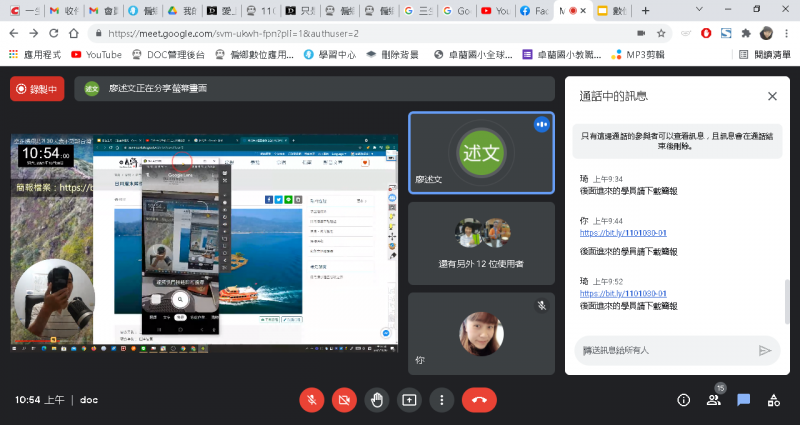
Task: Open the extensions puzzle icon
Action: (x=746, y=33)
